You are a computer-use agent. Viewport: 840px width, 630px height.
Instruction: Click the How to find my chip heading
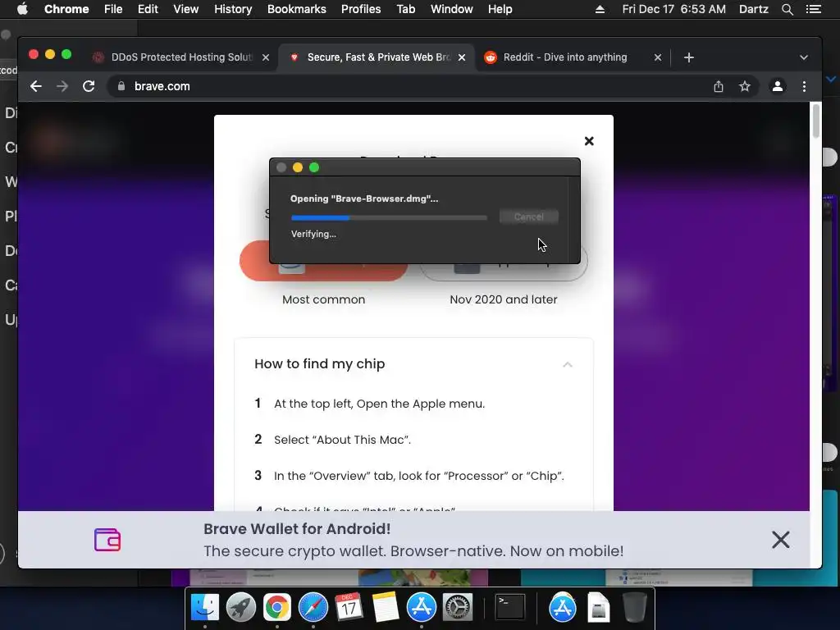coord(320,363)
